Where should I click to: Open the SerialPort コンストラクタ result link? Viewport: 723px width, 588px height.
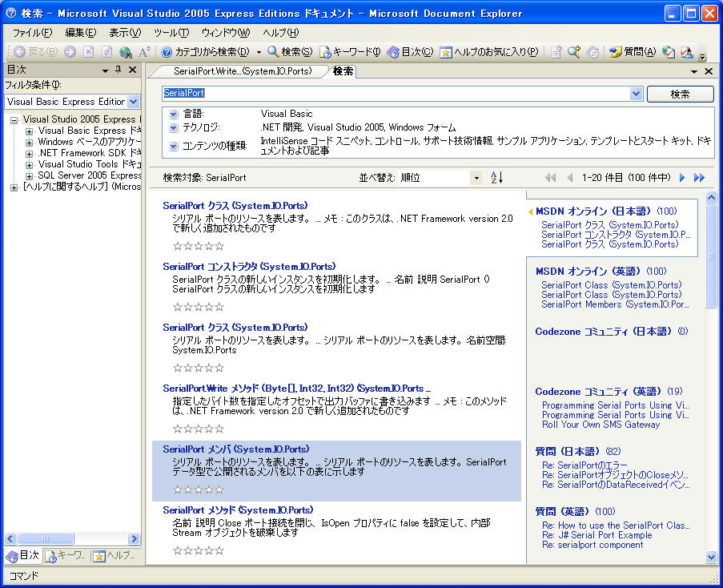pos(249,267)
